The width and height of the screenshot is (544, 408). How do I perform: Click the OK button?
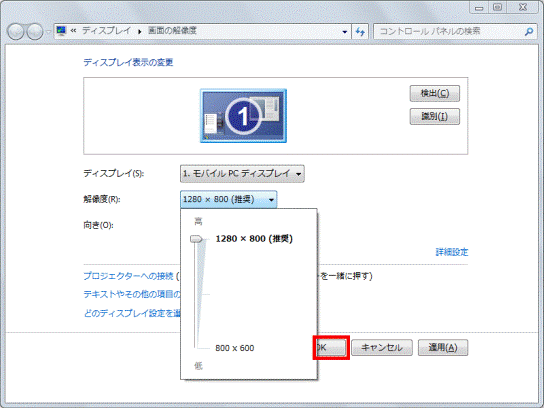(x=331, y=348)
